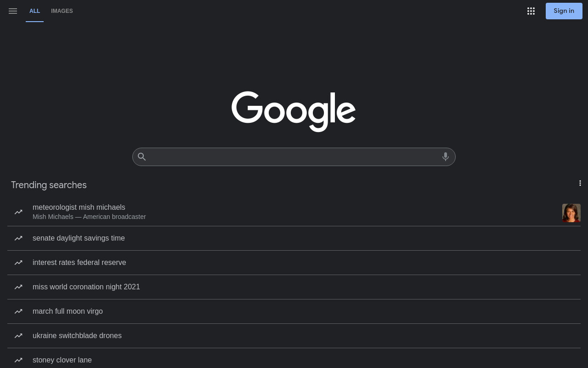Open the Google apps grid
The width and height of the screenshot is (588, 368).
tap(531, 11)
